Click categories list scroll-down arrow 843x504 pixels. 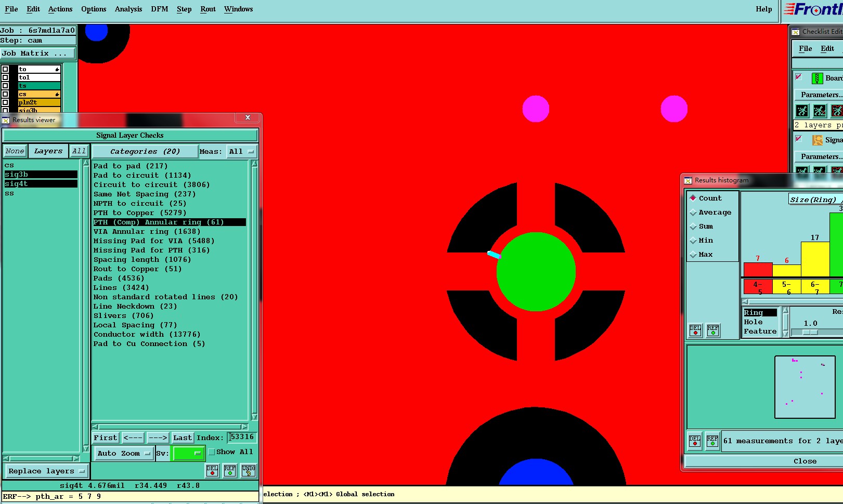pos(254,417)
